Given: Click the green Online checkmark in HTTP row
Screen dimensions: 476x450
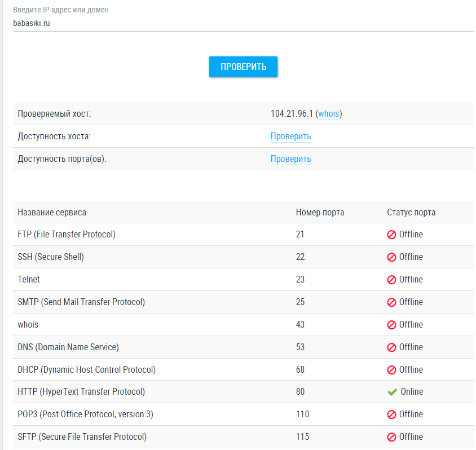Looking at the screenshot, I should (392, 392).
